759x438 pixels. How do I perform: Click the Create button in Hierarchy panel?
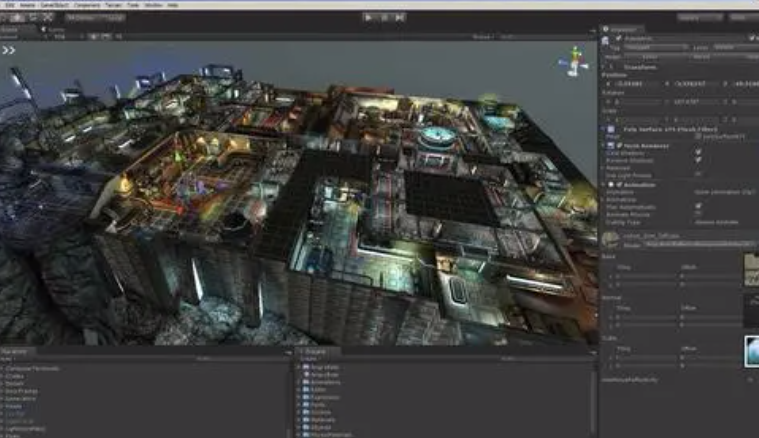(7, 359)
